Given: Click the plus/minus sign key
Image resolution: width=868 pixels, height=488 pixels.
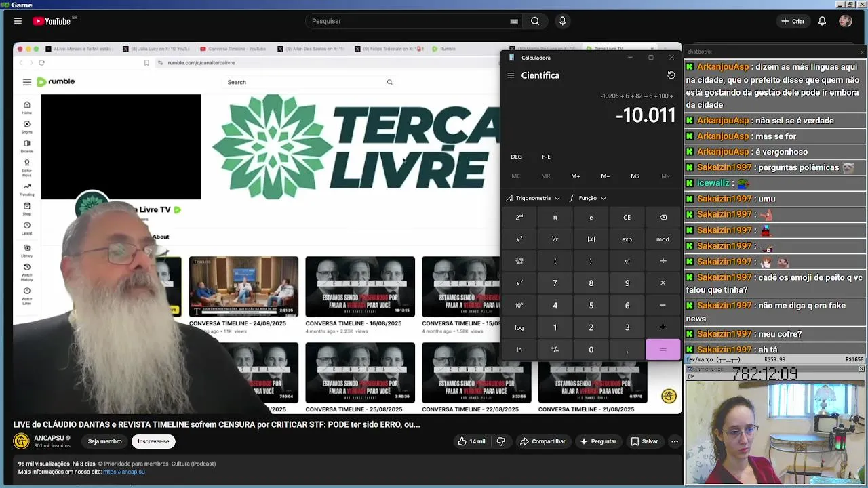Looking at the screenshot, I should point(555,350).
